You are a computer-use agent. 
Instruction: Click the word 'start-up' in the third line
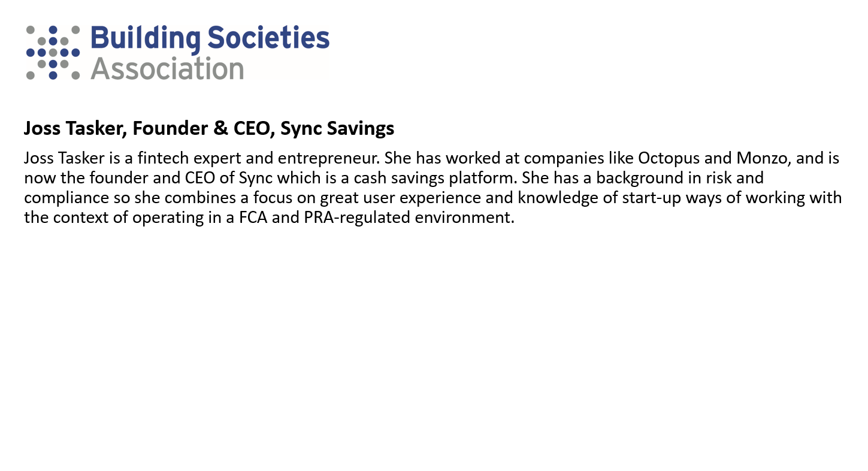tap(657, 198)
